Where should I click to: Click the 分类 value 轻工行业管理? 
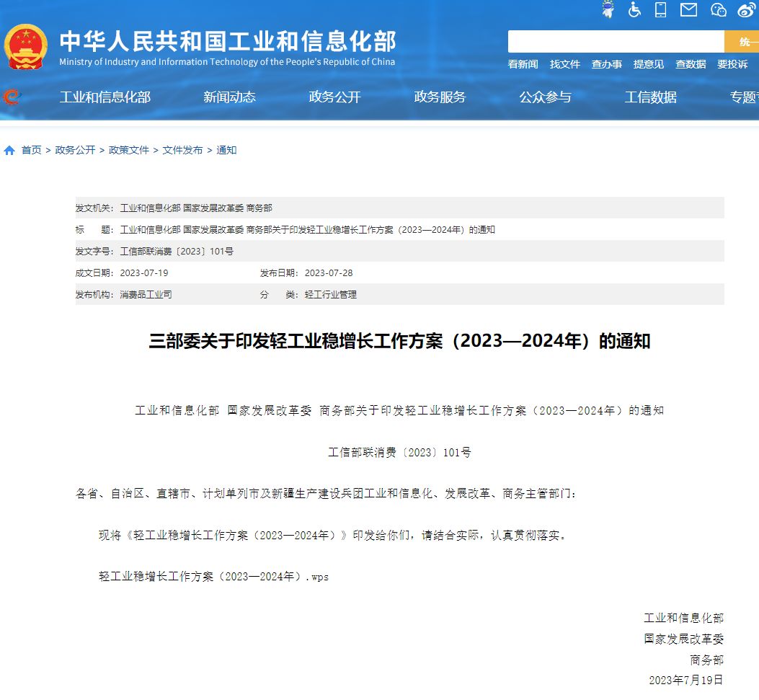331,294
